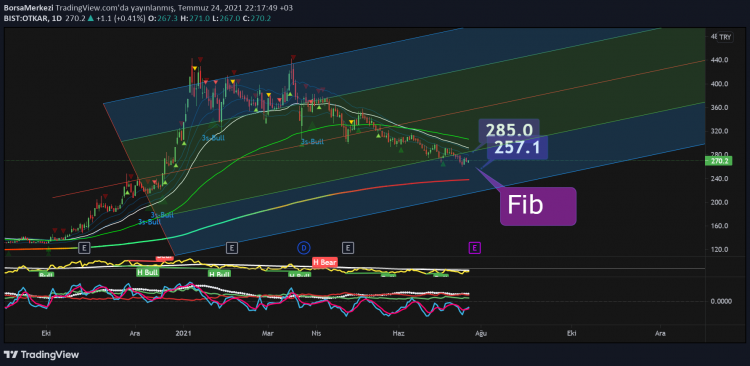Click the Nis time axis label

tap(315, 333)
